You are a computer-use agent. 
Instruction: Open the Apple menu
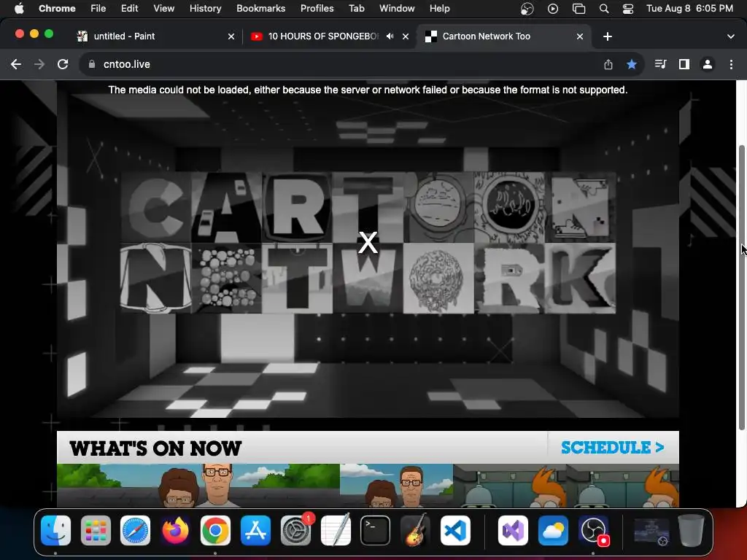point(18,9)
